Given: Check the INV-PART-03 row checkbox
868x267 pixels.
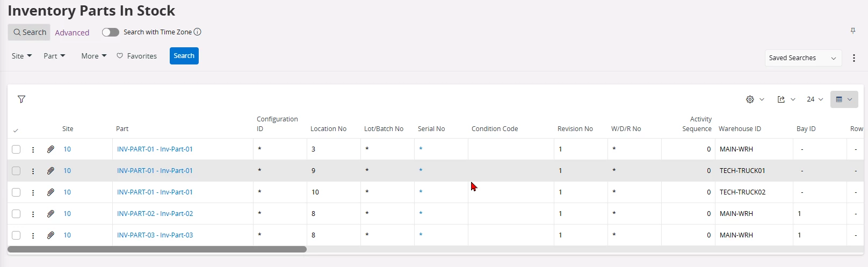Looking at the screenshot, I should 16,235.
